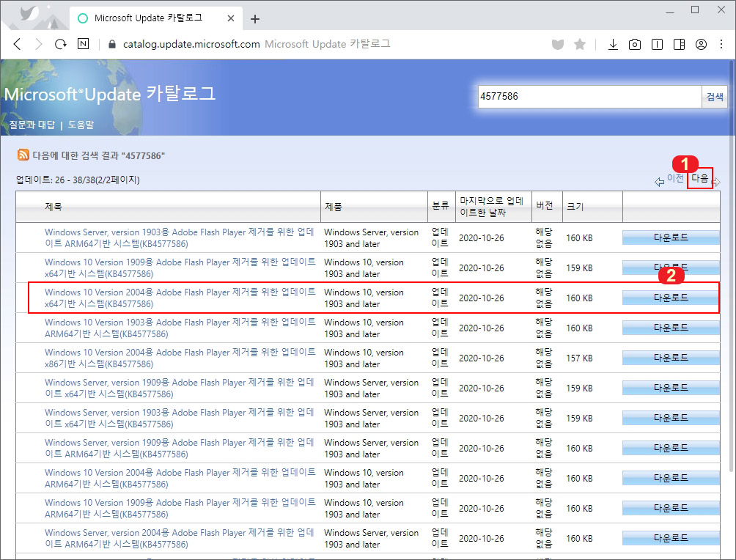Sort by the 제목 column header

[54, 207]
